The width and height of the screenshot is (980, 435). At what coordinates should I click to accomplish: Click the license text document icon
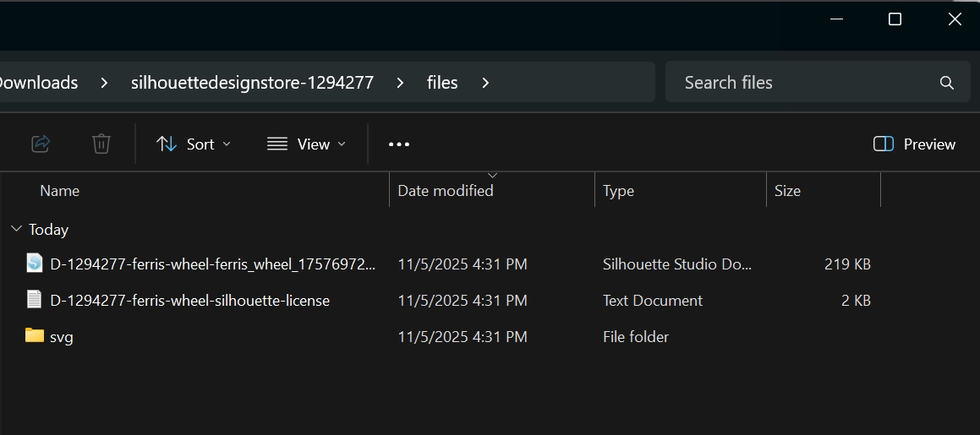pyautogui.click(x=34, y=300)
